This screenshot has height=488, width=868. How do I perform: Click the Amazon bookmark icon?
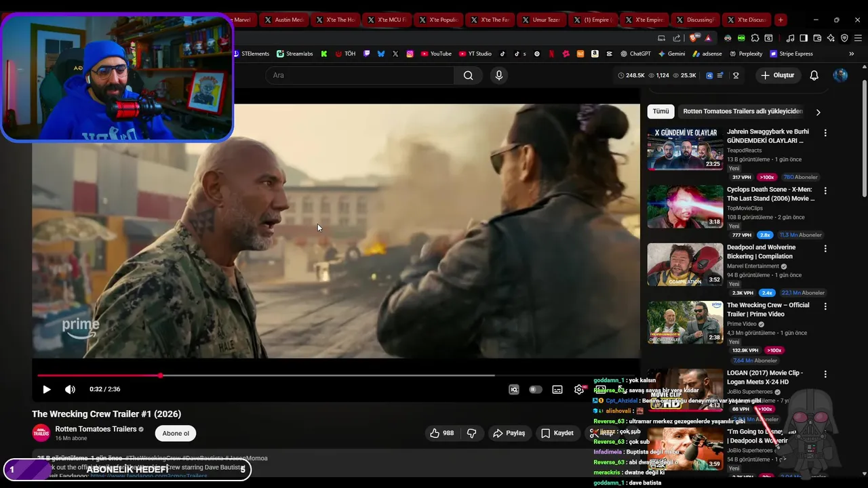click(595, 54)
